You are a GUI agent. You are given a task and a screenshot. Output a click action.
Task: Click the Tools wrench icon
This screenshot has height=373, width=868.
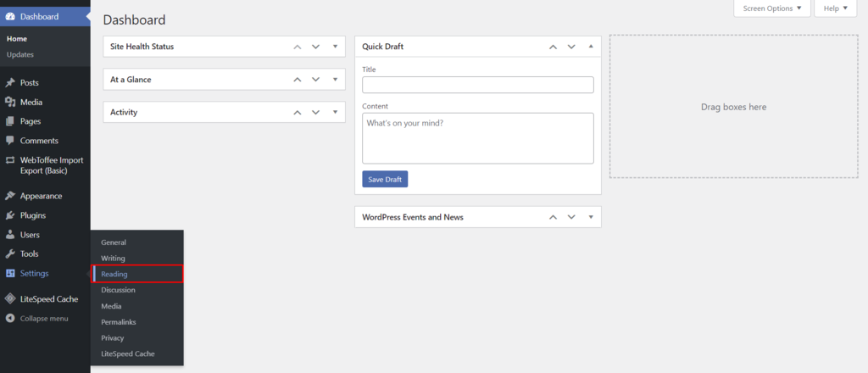(x=10, y=253)
